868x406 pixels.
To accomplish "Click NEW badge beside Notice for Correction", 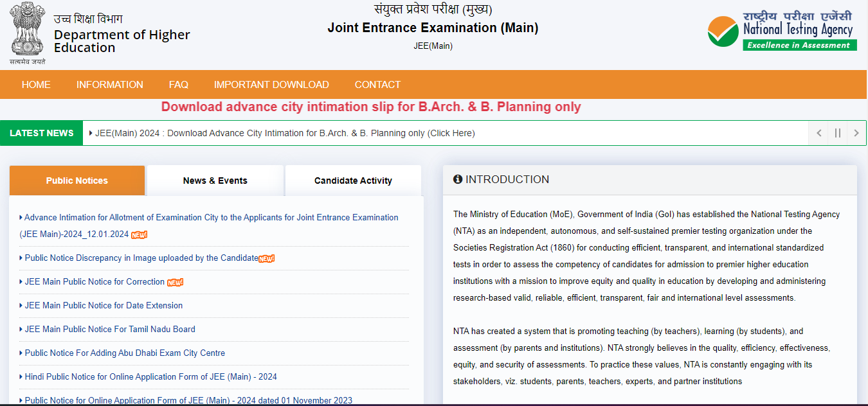I will 175,282.
